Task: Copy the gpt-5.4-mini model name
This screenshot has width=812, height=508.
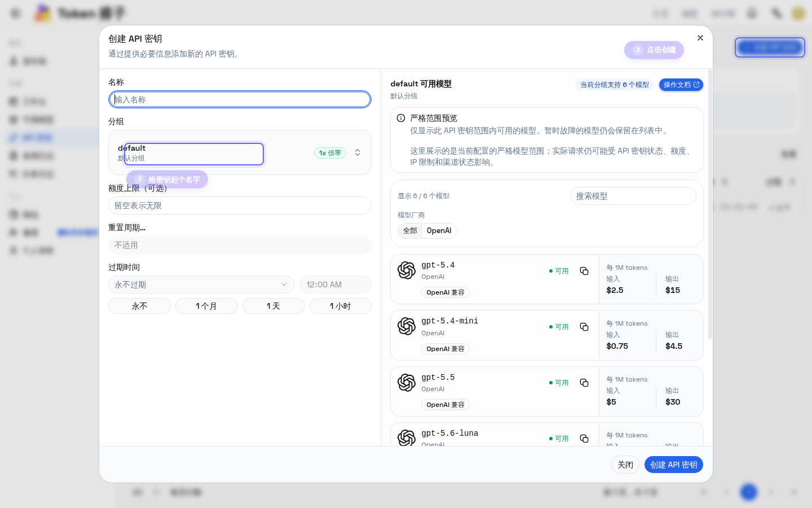Action: (x=584, y=327)
